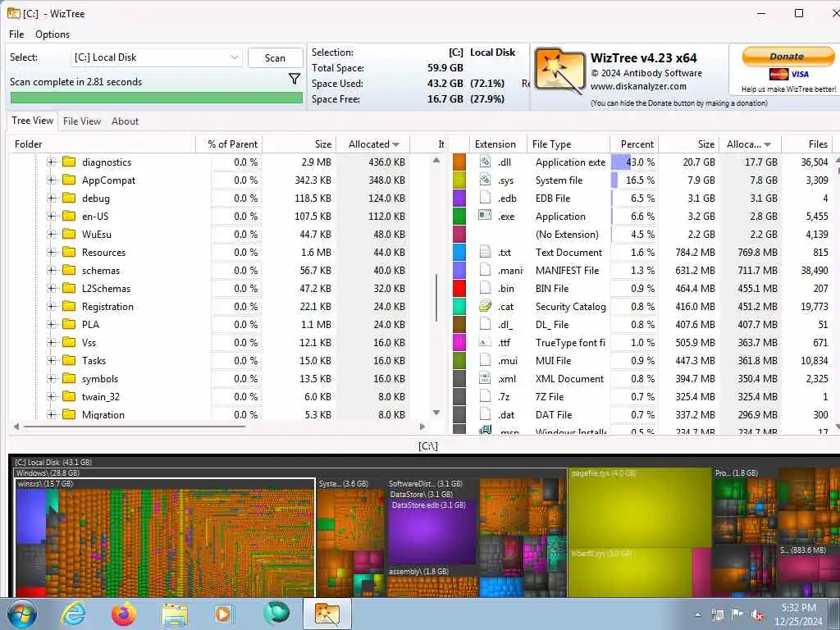Click the orange .dll color swatch
This screenshot has height=630, width=840.
coord(459,162)
